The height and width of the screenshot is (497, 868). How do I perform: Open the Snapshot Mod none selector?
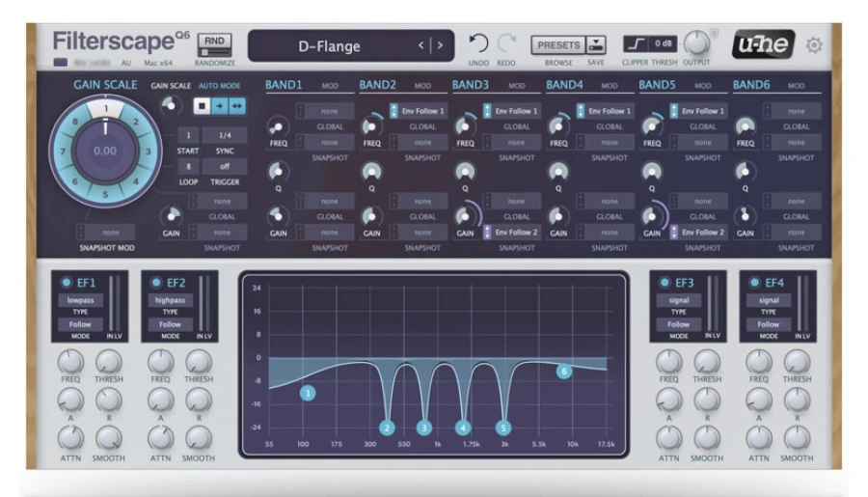(106, 233)
